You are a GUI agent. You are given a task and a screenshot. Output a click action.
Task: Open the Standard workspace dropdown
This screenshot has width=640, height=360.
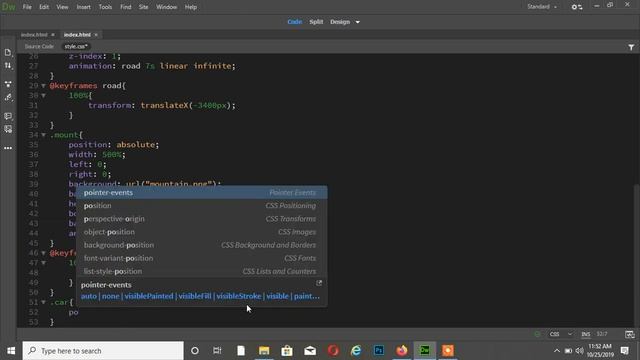pyautogui.click(x=542, y=7)
